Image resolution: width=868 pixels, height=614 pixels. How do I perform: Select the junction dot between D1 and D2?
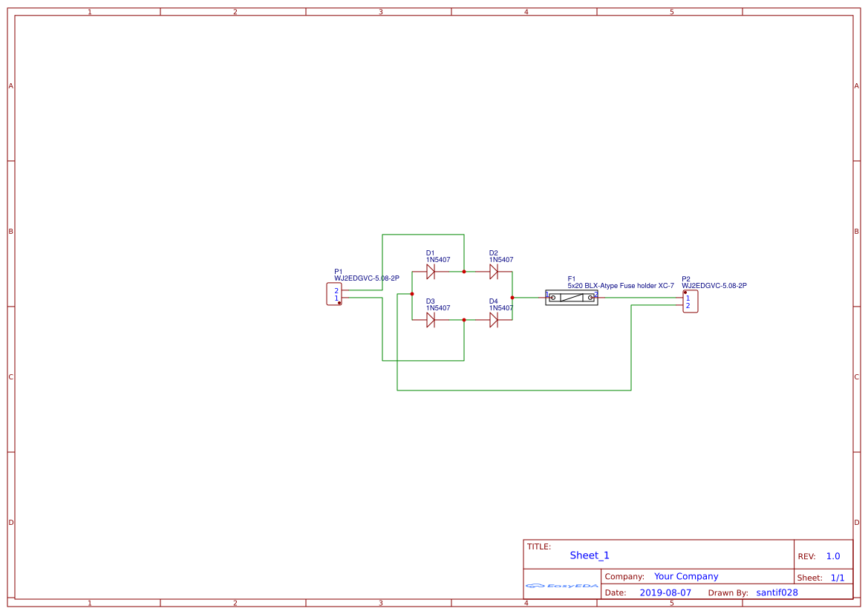coord(464,272)
